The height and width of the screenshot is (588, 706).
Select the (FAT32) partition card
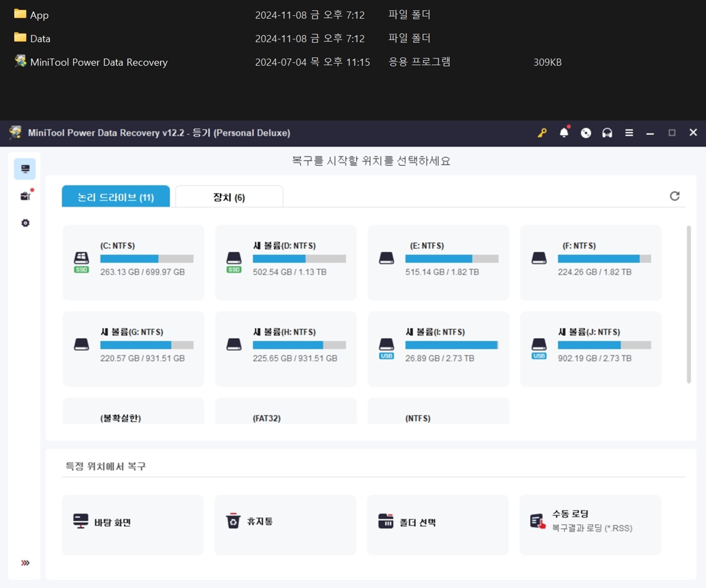click(286, 411)
